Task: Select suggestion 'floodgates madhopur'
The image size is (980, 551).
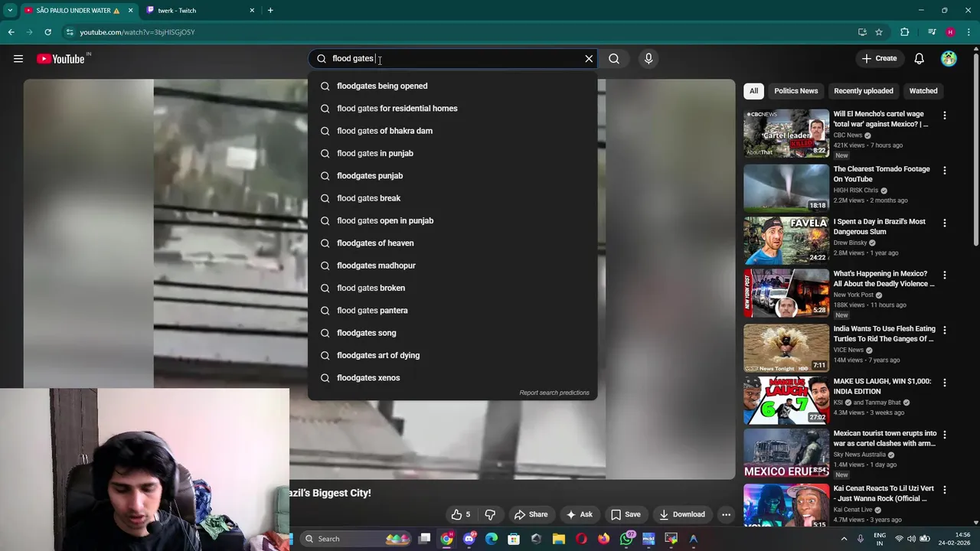Action: tap(452, 266)
